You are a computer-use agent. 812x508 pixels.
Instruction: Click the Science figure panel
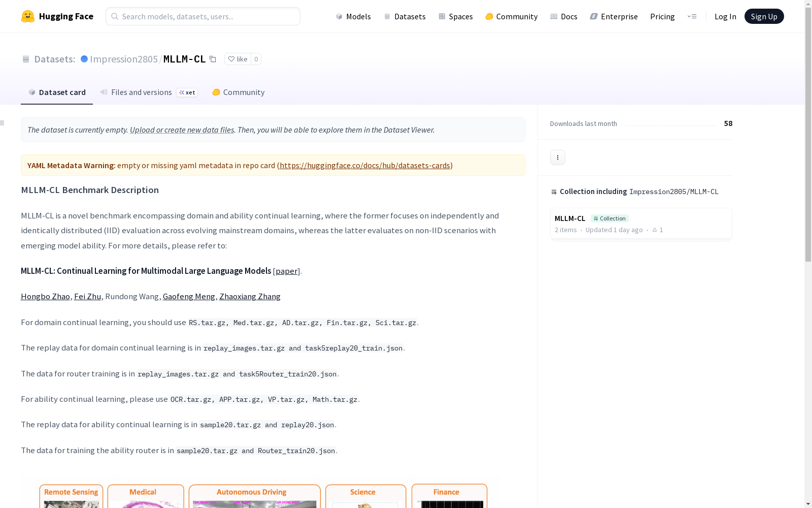click(x=366, y=496)
